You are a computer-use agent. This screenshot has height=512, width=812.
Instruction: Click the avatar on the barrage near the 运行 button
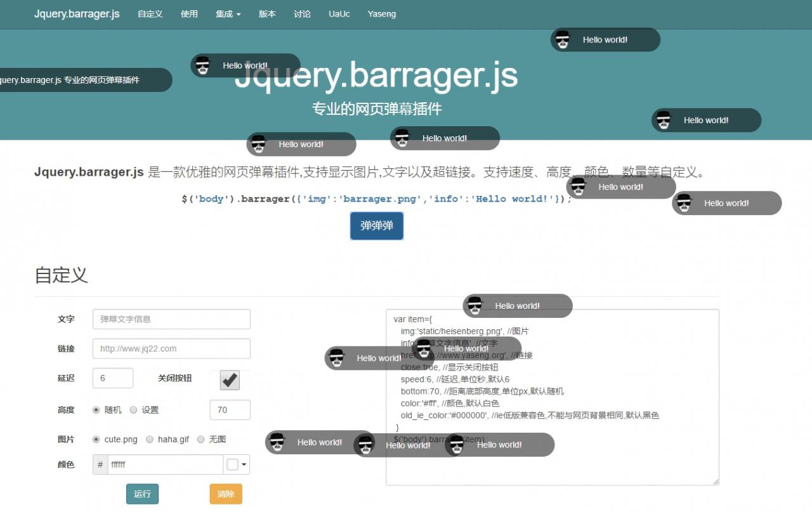pos(277,443)
